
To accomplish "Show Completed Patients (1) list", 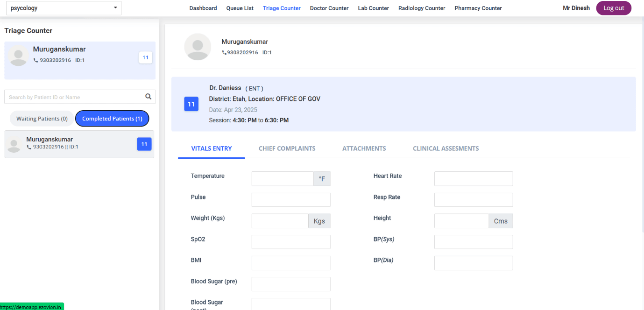I will [112, 119].
